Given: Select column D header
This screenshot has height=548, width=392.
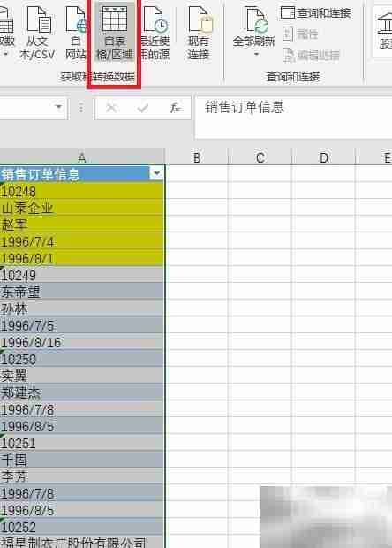Looking at the screenshot, I should tap(324, 157).
